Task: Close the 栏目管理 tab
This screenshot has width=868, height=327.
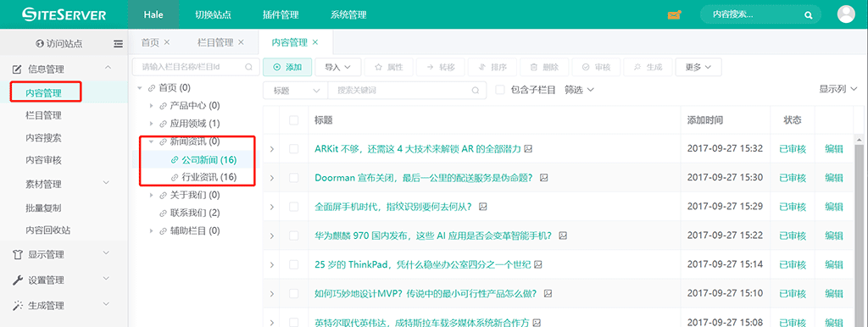Action: click(x=241, y=42)
